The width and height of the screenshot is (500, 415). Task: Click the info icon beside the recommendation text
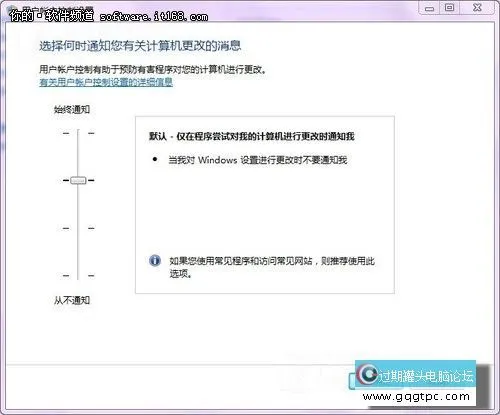point(155,260)
